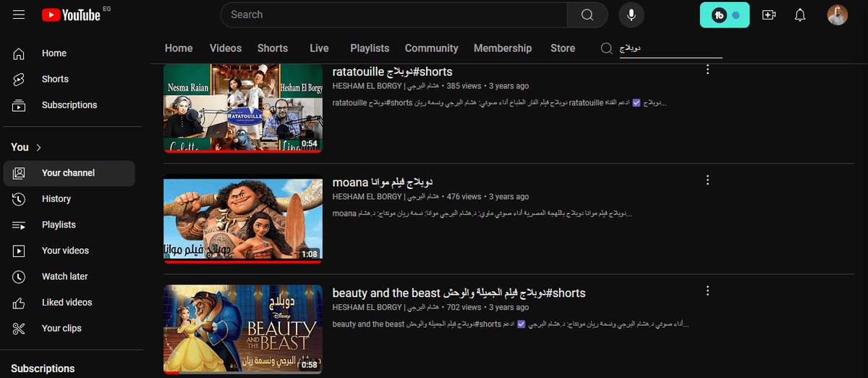Click the moana thumbnail red progress bar

(242, 261)
